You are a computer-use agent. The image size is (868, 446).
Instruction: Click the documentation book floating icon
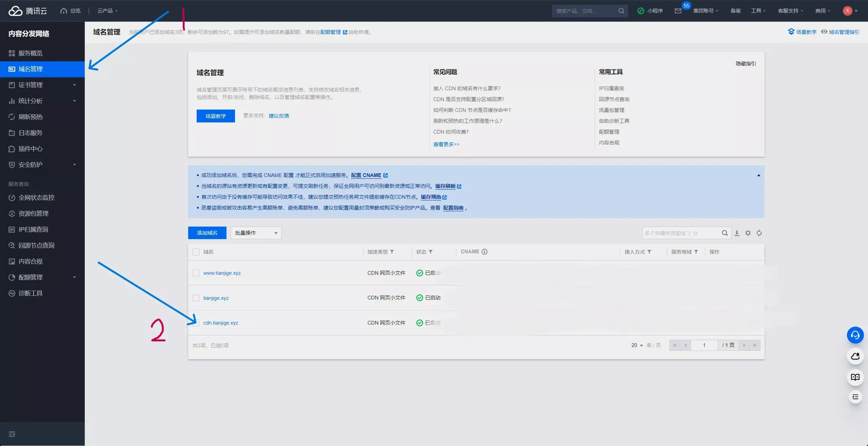(855, 377)
